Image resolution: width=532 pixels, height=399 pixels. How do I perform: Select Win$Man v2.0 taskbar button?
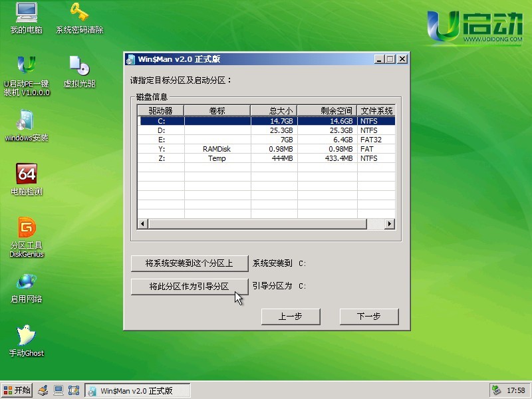[137, 390]
